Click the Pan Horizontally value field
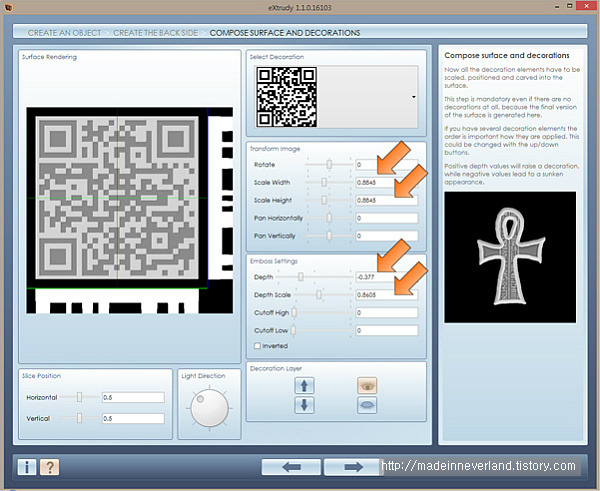The height and width of the screenshot is (491, 600). [x=386, y=218]
